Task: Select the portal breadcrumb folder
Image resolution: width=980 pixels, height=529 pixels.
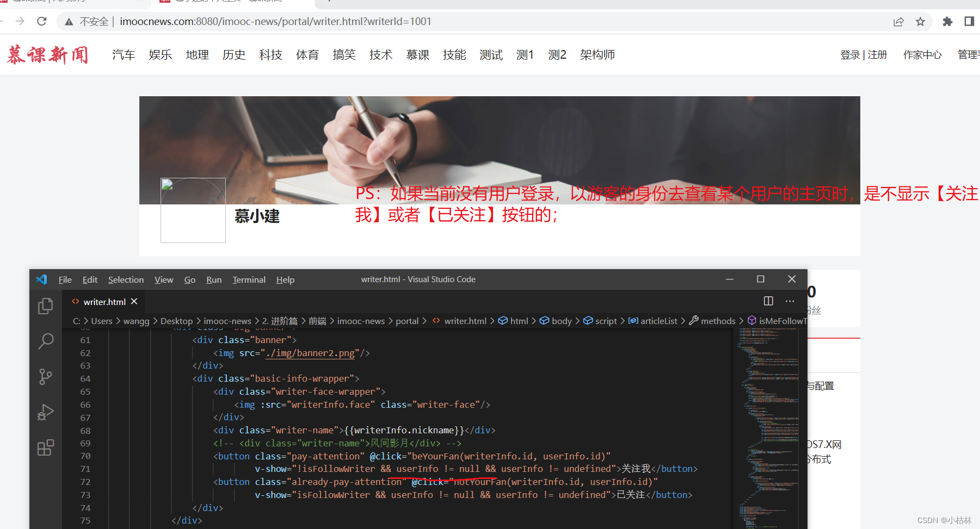Action: pyautogui.click(x=407, y=321)
